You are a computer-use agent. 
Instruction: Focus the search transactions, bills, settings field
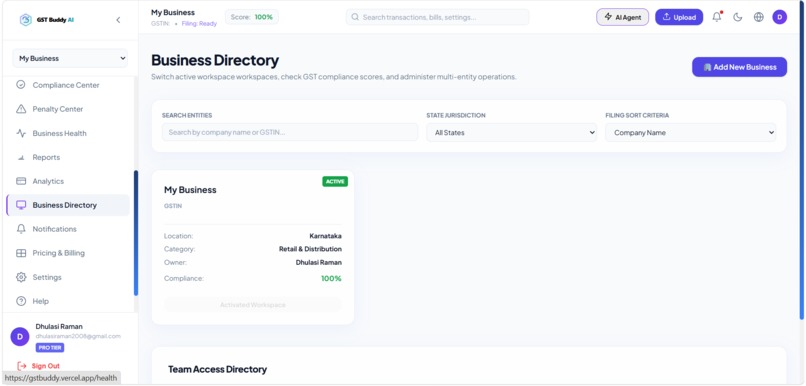[x=437, y=17]
